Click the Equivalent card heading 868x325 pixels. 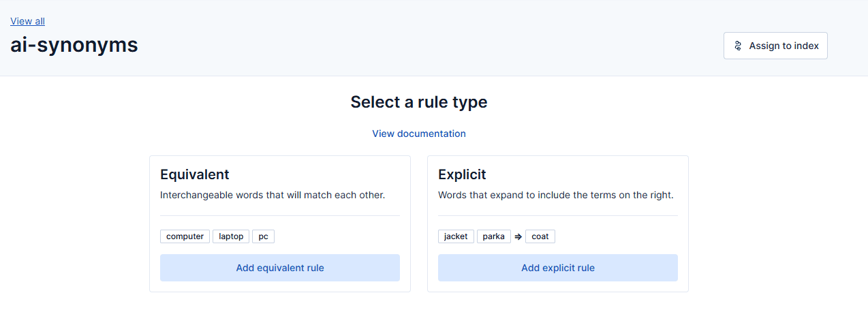click(195, 174)
